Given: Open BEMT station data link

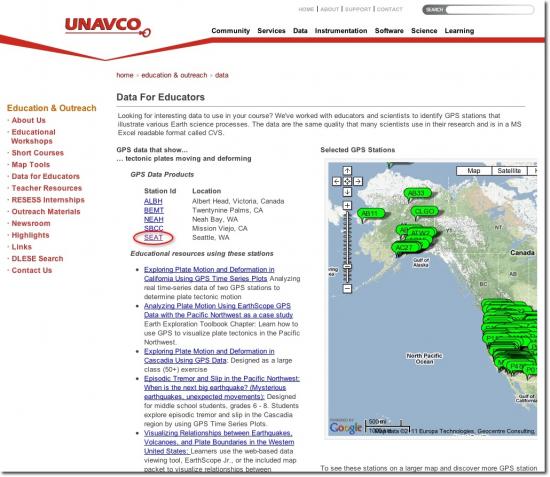Looking at the screenshot, I should (154, 210).
